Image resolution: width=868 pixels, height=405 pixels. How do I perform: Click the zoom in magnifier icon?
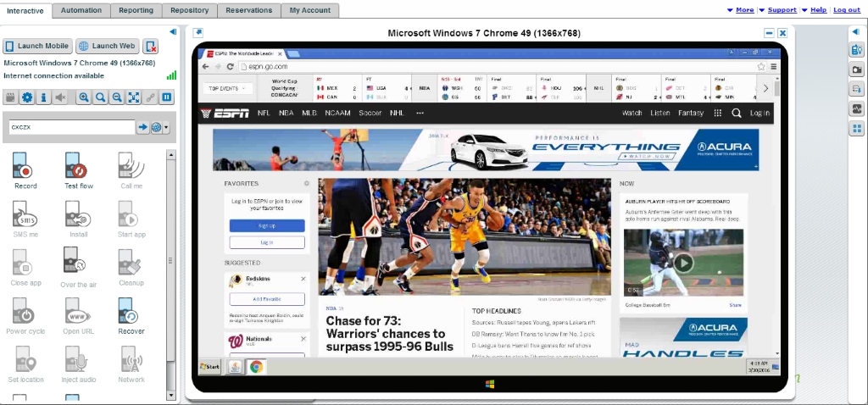pyautogui.click(x=84, y=98)
